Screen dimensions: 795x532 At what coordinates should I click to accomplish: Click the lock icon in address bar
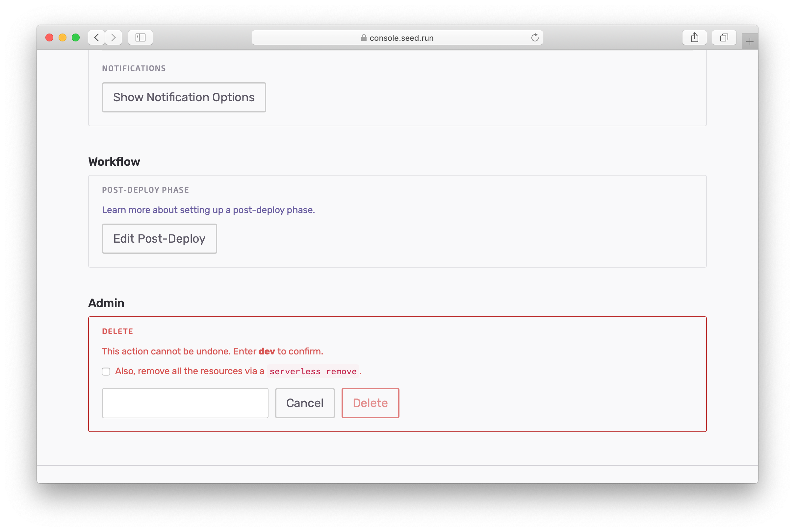tap(364, 38)
